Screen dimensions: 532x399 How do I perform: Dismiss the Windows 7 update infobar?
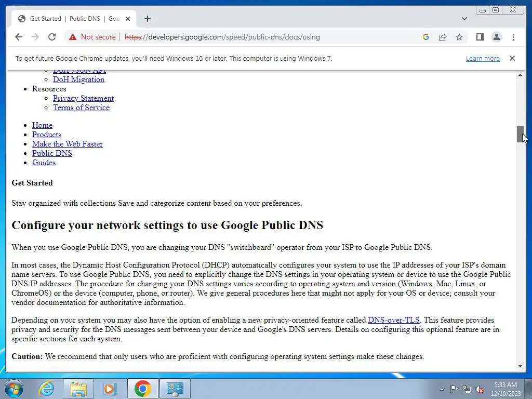[x=512, y=58]
